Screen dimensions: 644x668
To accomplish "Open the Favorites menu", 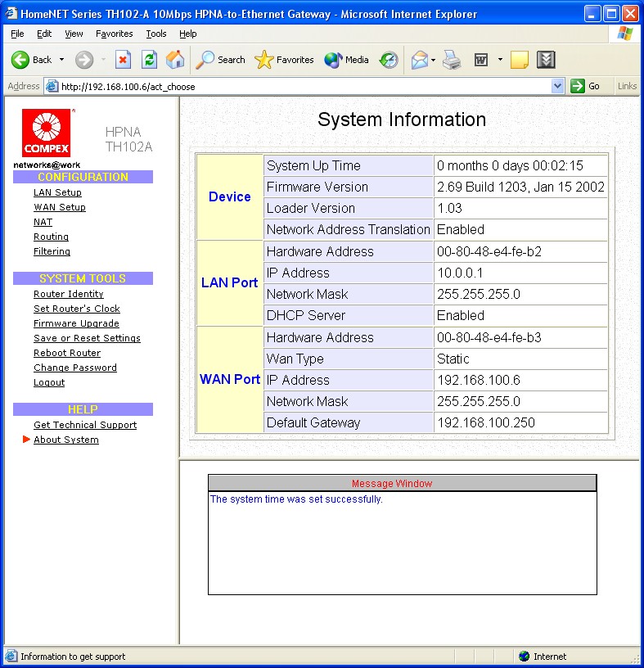I will [114, 34].
